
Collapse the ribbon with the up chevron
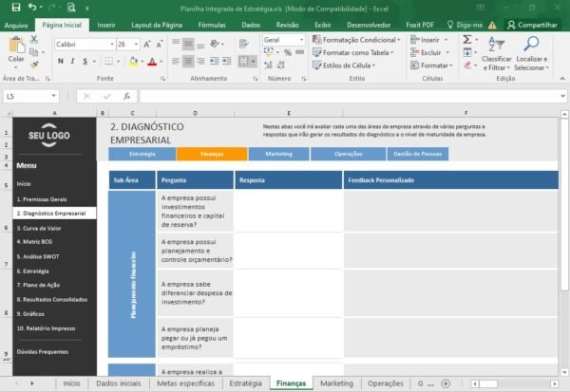(x=562, y=79)
